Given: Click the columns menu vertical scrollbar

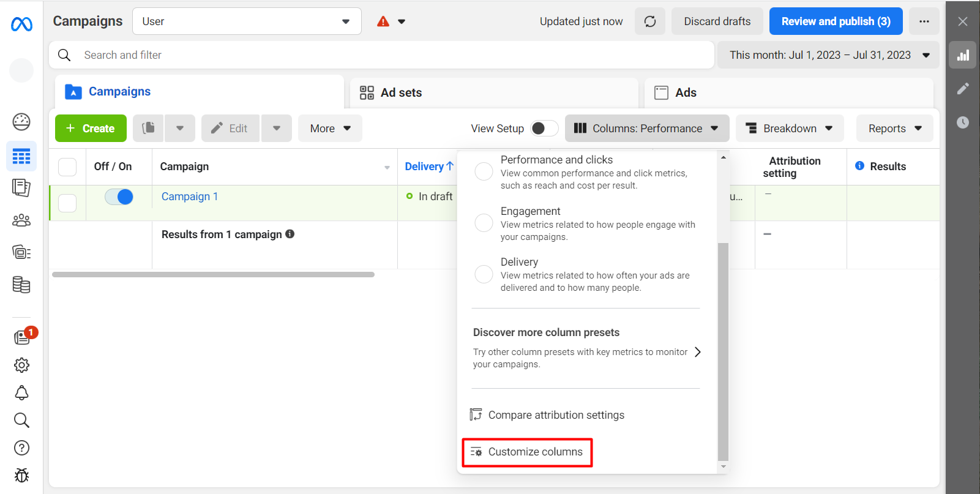Looking at the screenshot, I should pyautogui.click(x=723, y=351).
